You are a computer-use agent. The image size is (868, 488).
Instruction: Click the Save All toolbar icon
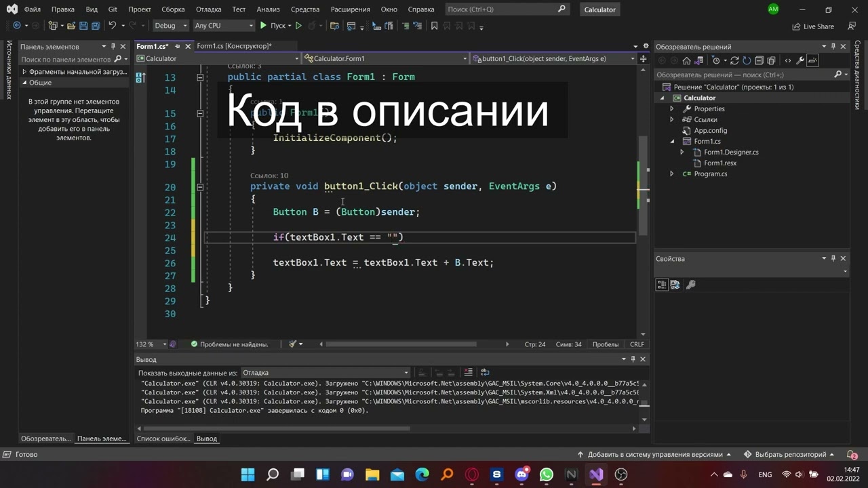coord(96,26)
